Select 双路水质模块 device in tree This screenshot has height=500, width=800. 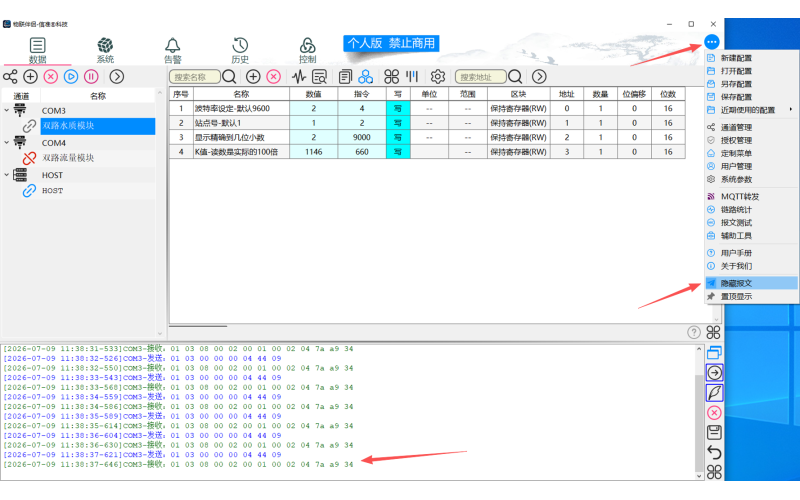97,126
